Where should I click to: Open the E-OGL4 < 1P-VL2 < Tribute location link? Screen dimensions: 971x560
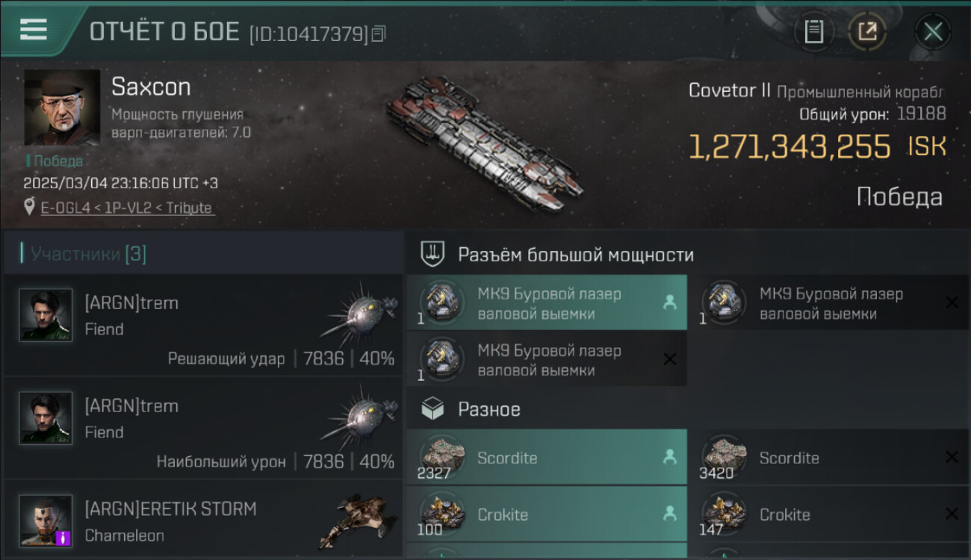click(x=128, y=208)
